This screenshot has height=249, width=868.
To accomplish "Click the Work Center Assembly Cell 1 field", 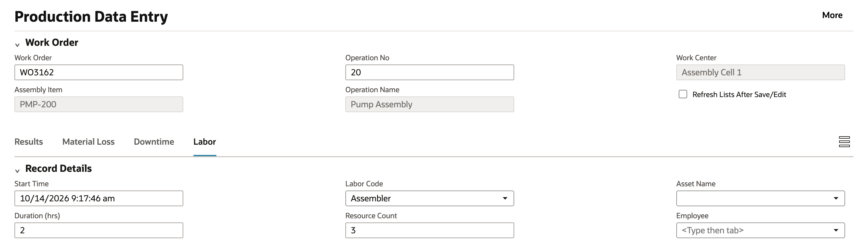I will click(760, 72).
